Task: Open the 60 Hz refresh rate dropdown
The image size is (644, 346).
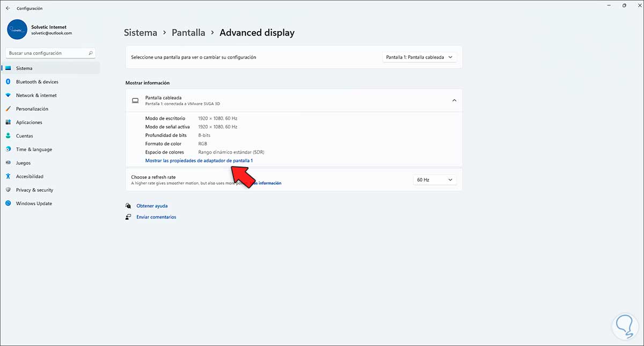Action: tap(435, 180)
